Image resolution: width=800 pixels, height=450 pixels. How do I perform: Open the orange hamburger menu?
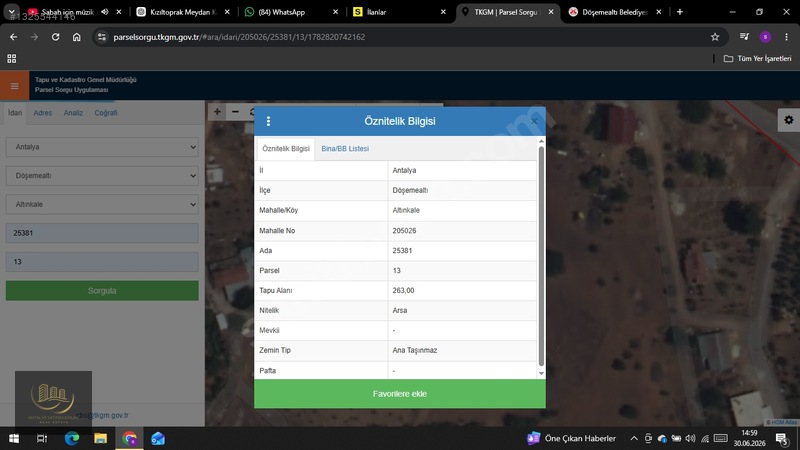(x=14, y=86)
